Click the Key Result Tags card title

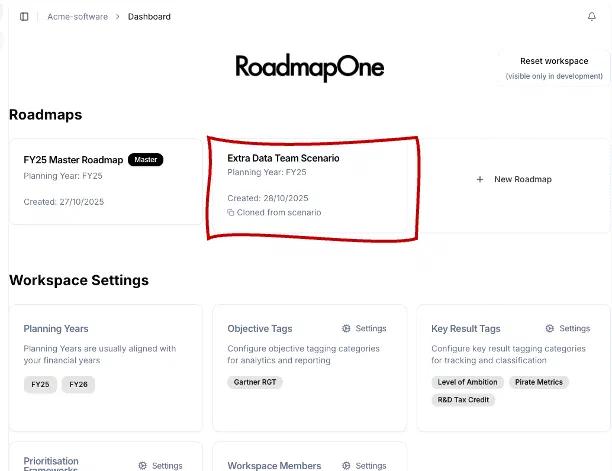466,329
